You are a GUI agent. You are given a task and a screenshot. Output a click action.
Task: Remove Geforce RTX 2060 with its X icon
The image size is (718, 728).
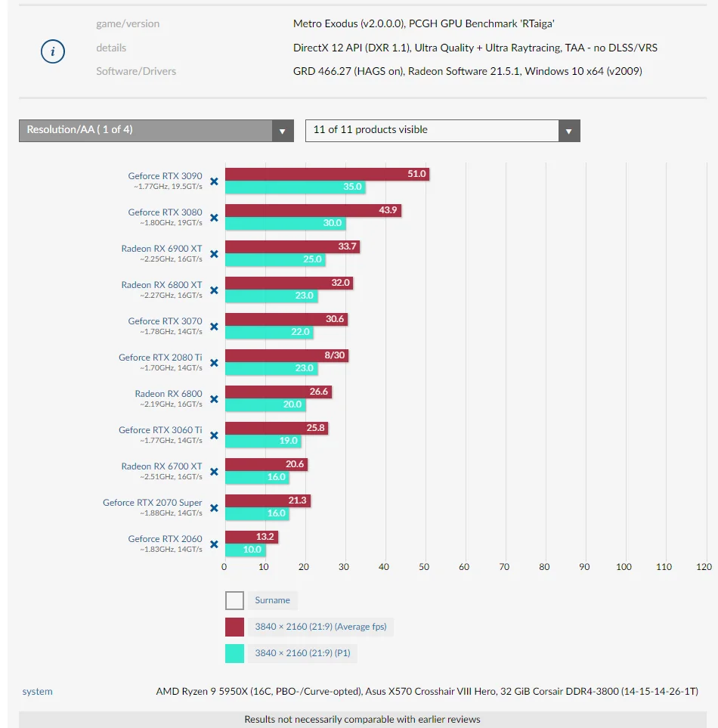214,544
